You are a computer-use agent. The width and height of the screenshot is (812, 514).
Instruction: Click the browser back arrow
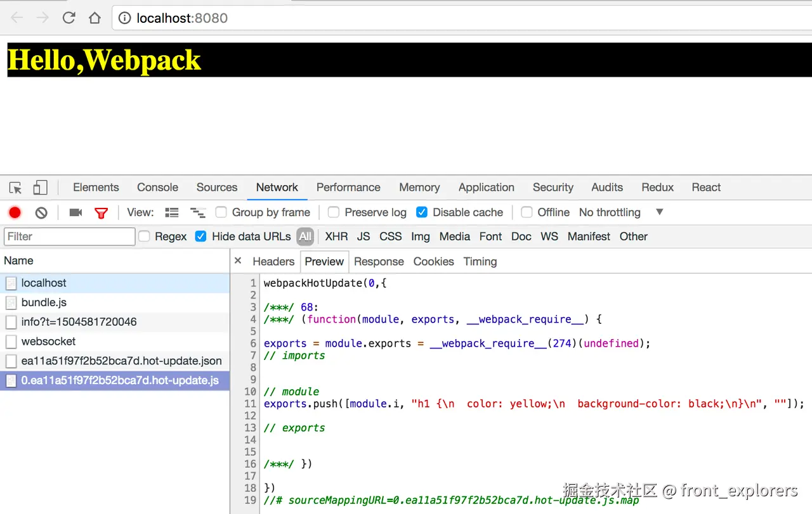16,18
